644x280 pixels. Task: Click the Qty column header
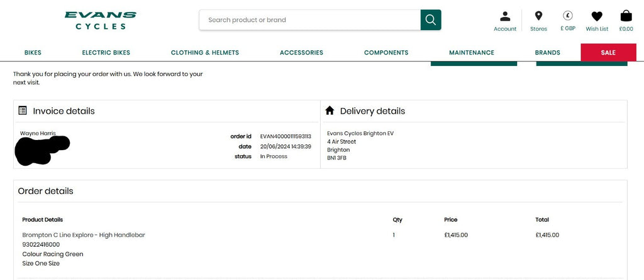pyautogui.click(x=397, y=220)
